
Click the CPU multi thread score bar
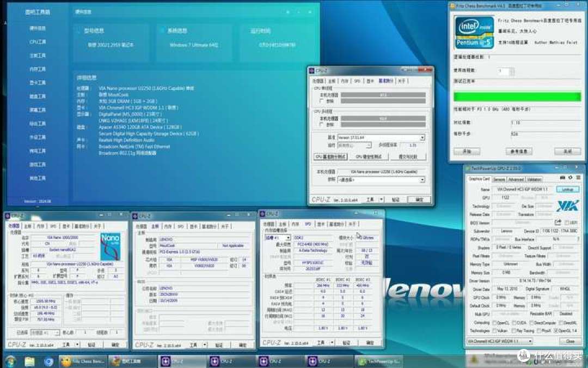tap(383, 119)
